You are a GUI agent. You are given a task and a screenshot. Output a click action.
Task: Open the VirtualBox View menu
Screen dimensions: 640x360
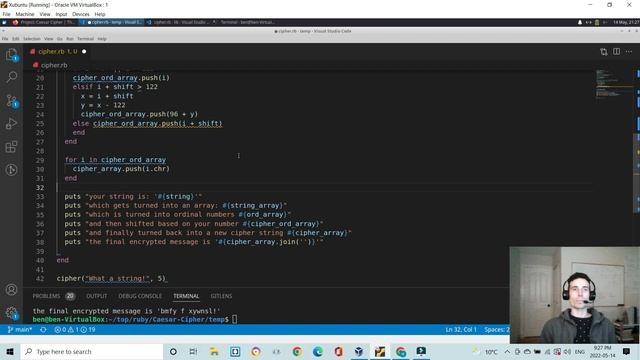pyautogui.click(x=45, y=14)
